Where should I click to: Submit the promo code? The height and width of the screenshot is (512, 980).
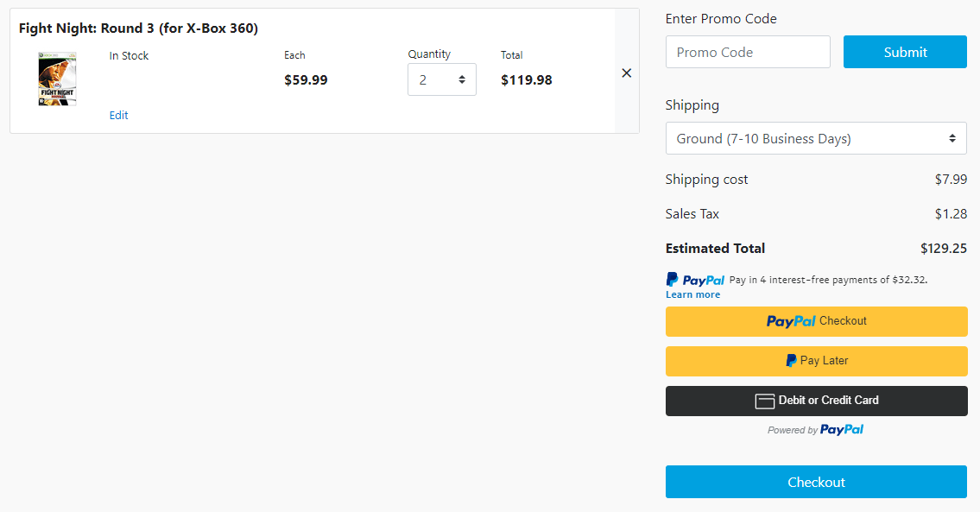[x=905, y=52]
